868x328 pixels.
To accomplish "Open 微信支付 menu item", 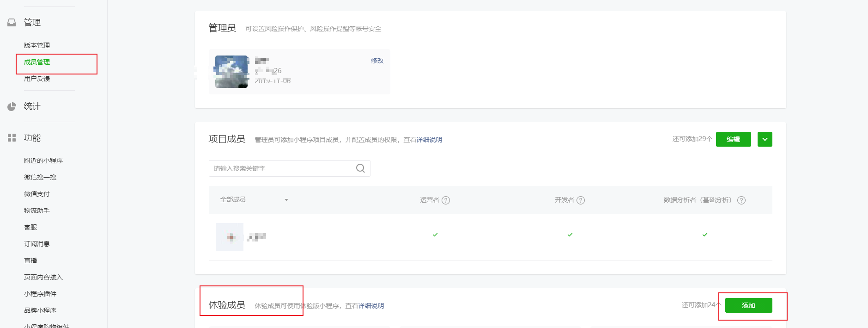I will (37, 194).
